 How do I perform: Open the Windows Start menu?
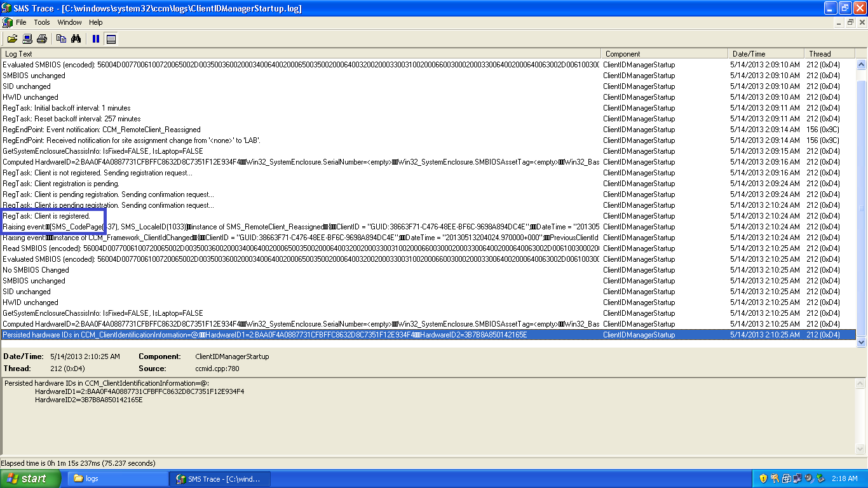pos(31,478)
